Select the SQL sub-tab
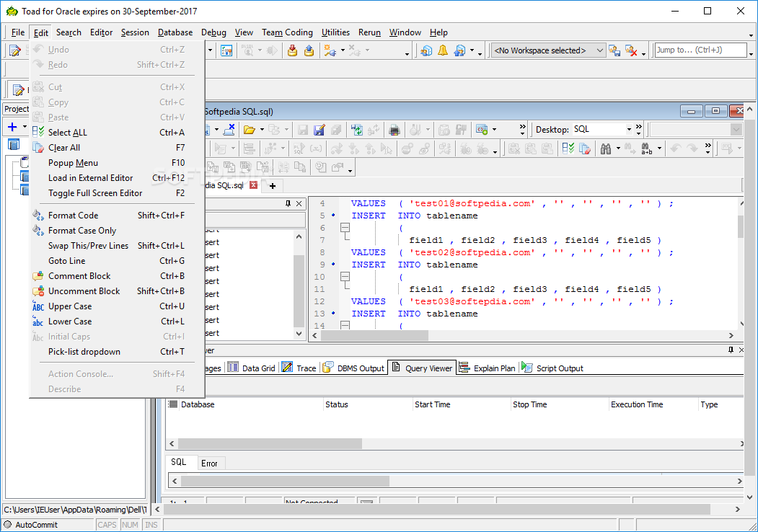 point(179,462)
